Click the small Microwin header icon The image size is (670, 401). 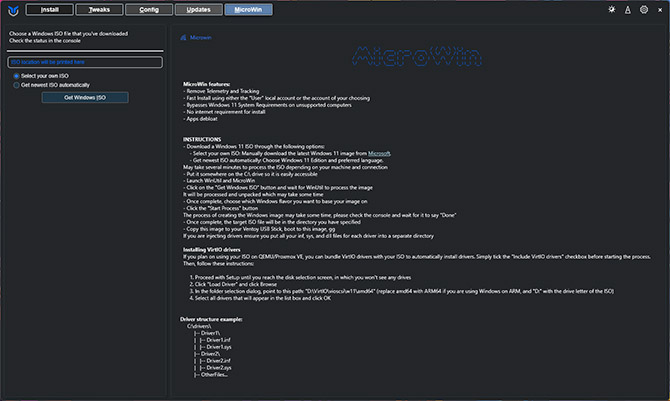click(181, 37)
